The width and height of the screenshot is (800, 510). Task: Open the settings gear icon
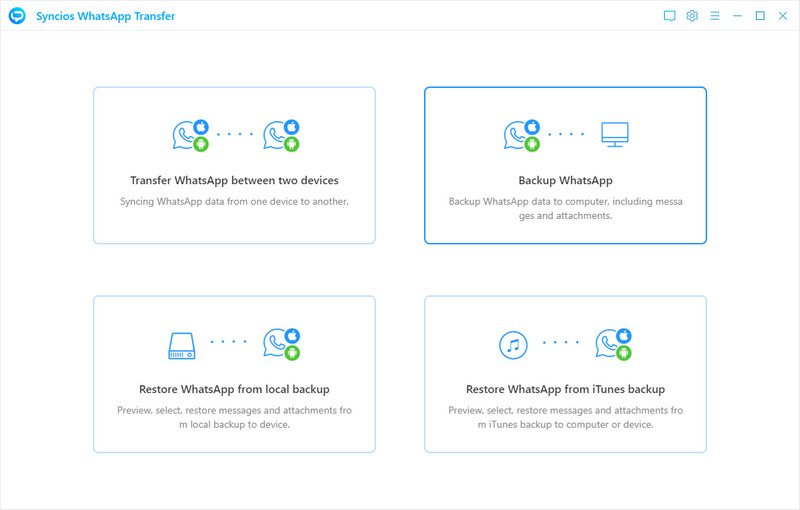pos(692,16)
